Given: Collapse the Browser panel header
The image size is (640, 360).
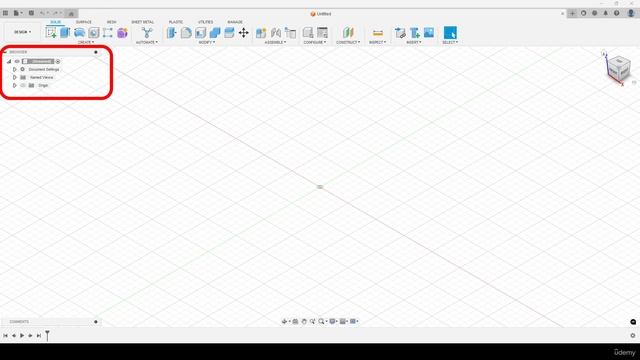Looking at the screenshot, I should click(5, 52).
